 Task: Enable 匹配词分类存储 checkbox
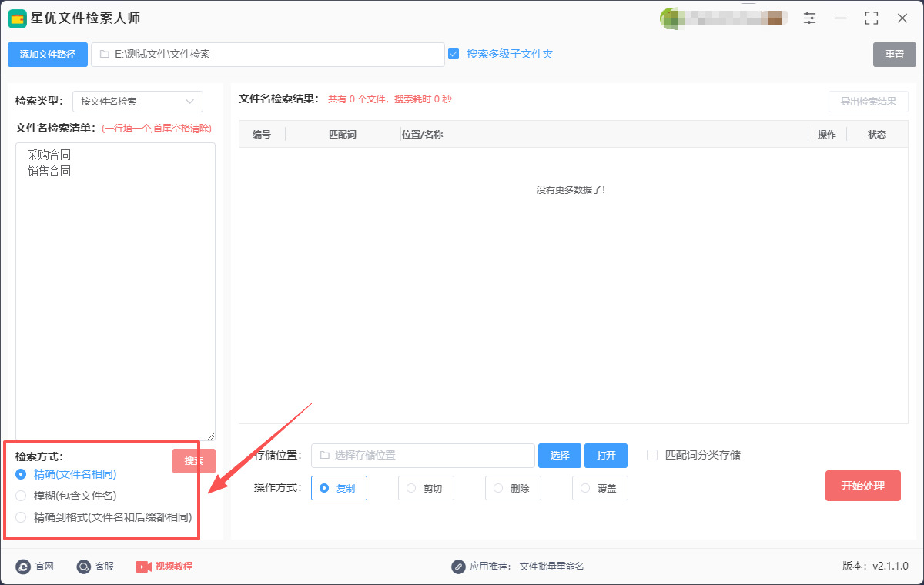click(652, 455)
